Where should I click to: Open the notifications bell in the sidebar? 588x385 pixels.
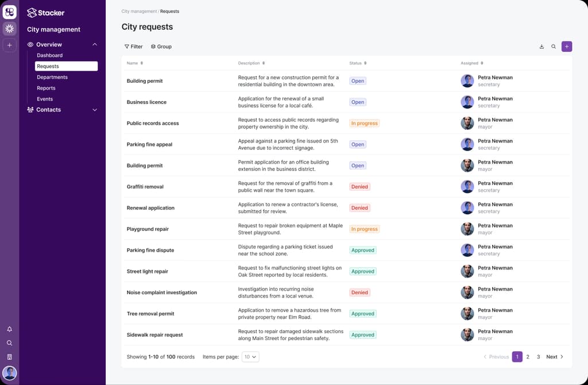[9, 329]
